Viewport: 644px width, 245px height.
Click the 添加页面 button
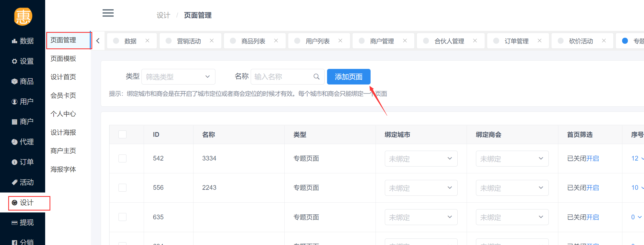click(x=349, y=77)
